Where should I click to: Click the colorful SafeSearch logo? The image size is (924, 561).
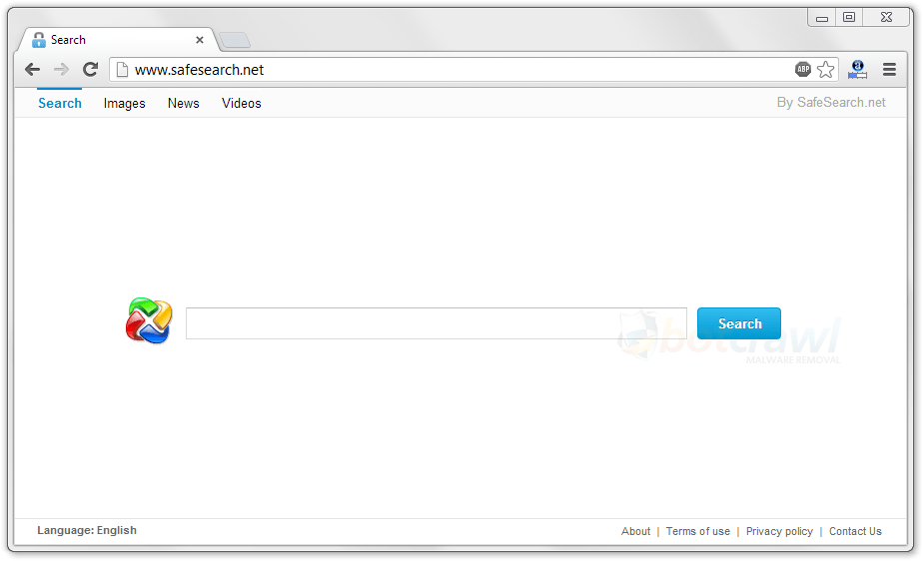tap(149, 320)
